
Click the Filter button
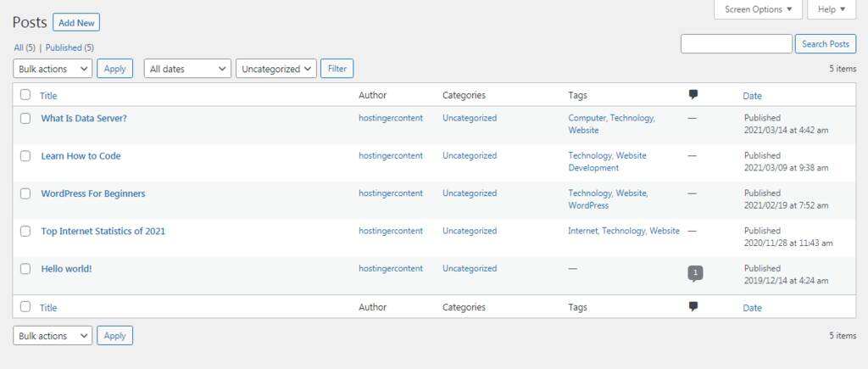pos(337,69)
